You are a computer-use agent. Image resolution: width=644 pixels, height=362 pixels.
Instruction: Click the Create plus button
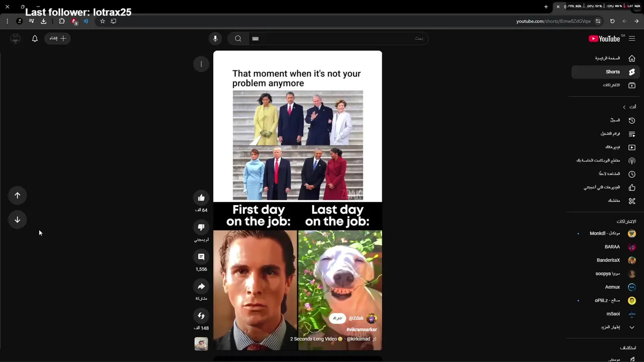point(58,38)
